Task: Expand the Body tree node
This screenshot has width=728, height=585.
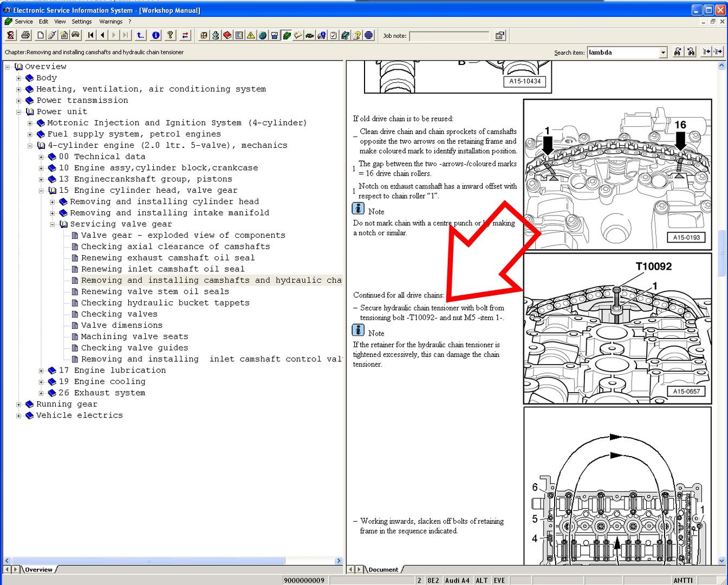Action: (x=18, y=78)
